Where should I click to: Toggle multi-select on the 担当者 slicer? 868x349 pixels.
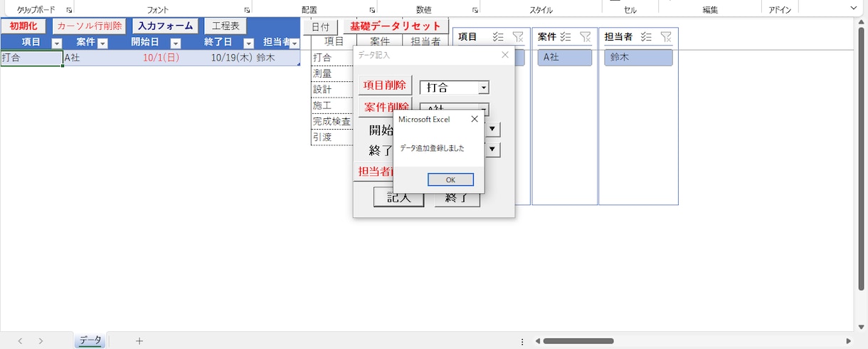tap(647, 37)
